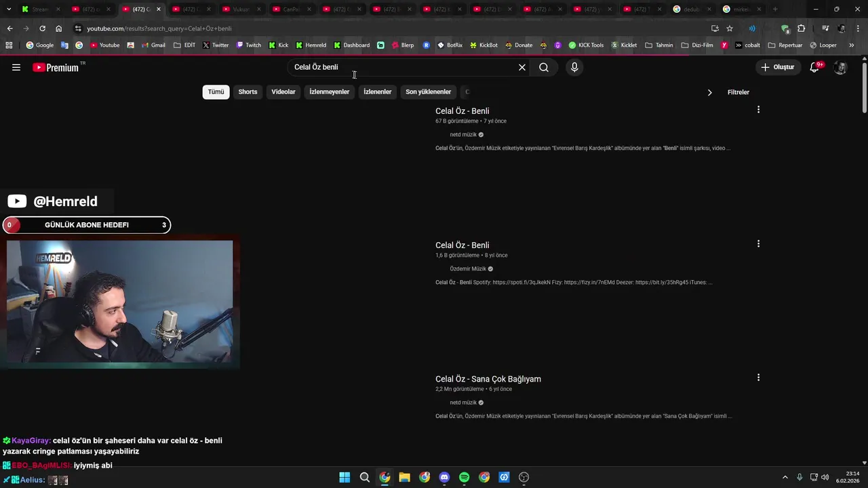The height and width of the screenshot is (488, 868).
Task: Open netd müzik channel under 'Sana Çok Bağlıyam'
Action: (464, 403)
